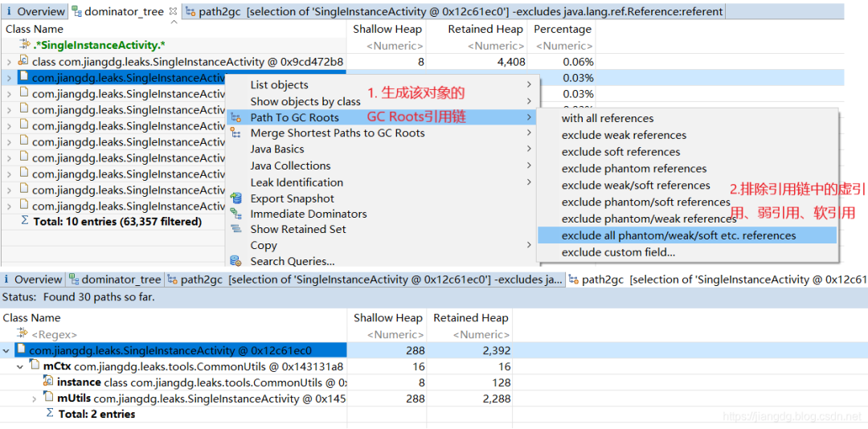Collapse mCtx CommonUtils @ 0x143131a8 node
Viewport: 868px width, 429px height.
(x=20, y=366)
